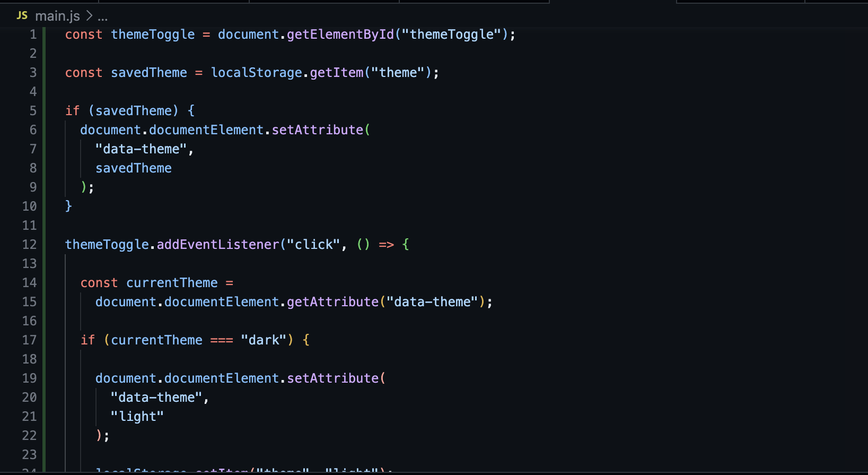
Task: Select line number 5 in gutter
Action: point(33,111)
